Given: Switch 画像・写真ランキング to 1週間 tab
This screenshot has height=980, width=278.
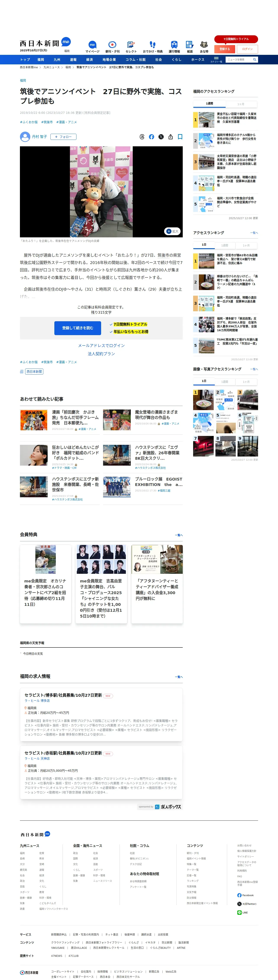Looking at the screenshot, I should (x=225, y=382).
